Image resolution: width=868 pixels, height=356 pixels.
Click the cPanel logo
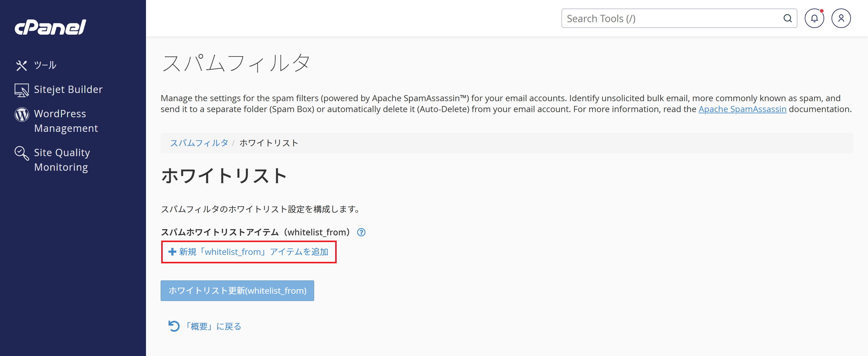50,27
